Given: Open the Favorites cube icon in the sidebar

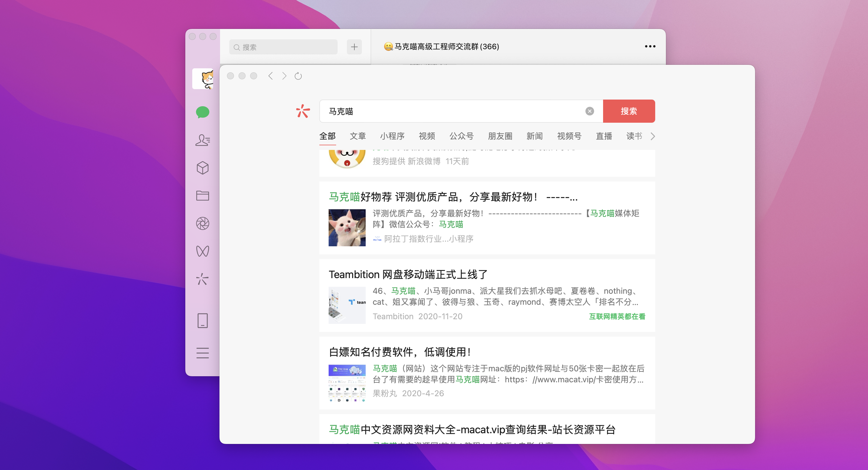Looking at the screenshot, I should coord(202,168).
